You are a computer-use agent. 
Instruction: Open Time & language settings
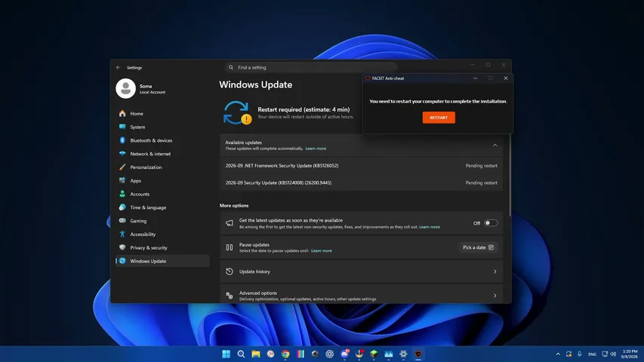point(162,207)
